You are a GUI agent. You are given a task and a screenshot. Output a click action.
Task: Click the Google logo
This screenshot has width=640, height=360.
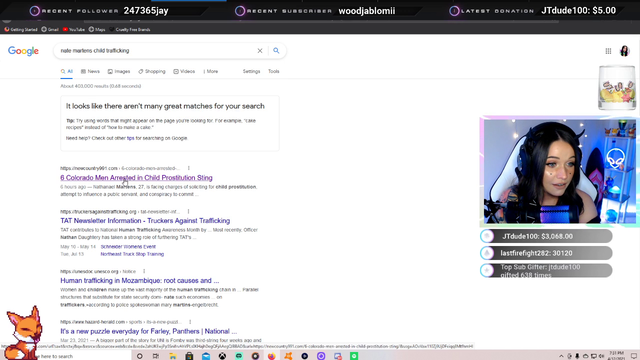23,51
